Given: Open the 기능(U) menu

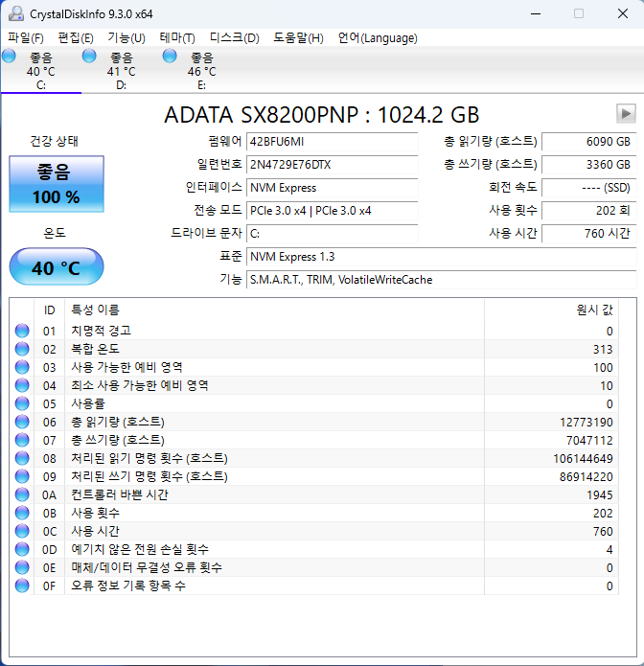Looking at the screenshot, I should coord(126,37).
